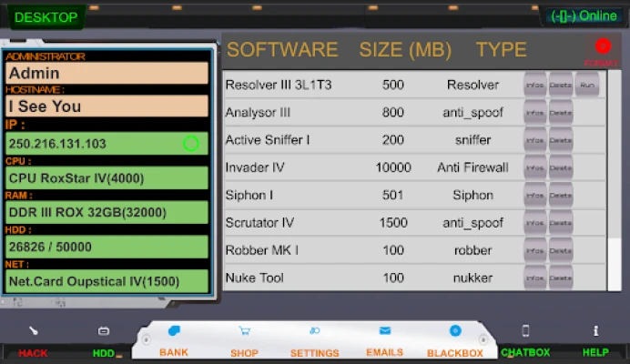The height and width of the screenshot is (364, 630).
Task: Click the red Format disk button
Action: (603, 46)
